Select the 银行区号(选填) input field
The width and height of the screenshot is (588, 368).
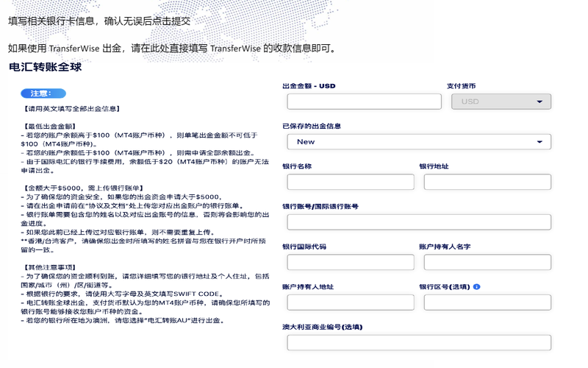click(487, 302)
